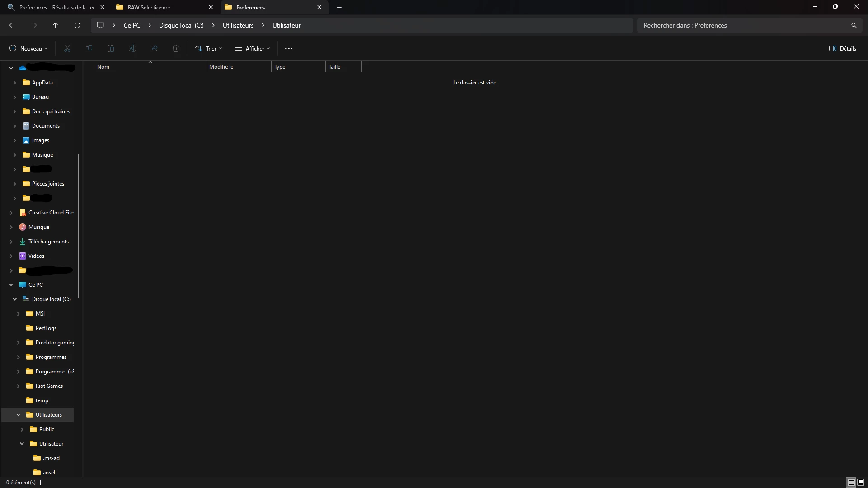
Task: Switch to details list view in status bar
Action: click(x=851, y=482)
